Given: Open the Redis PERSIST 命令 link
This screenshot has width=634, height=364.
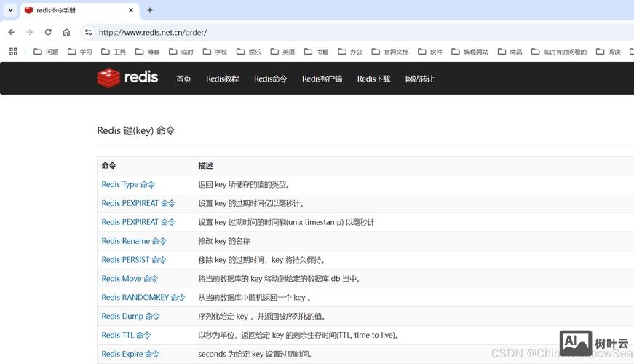Looking at the screenshot, I should [x=134, y=260].
